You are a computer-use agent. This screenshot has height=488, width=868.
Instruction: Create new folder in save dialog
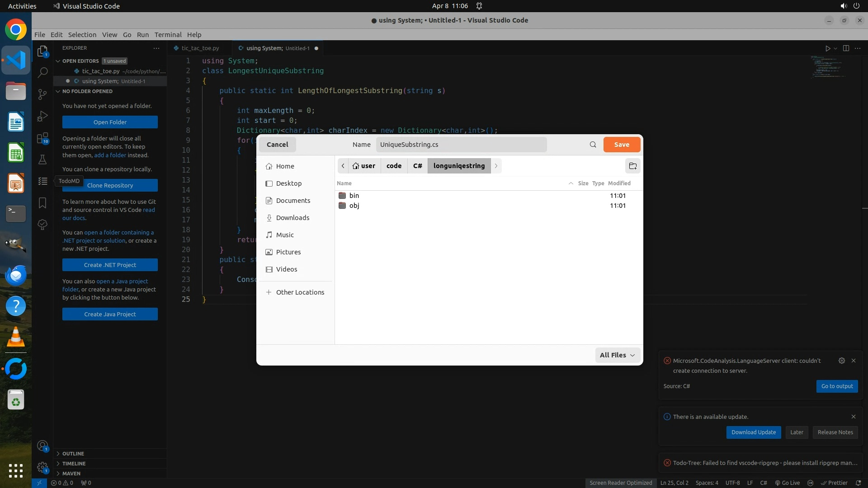632,166
